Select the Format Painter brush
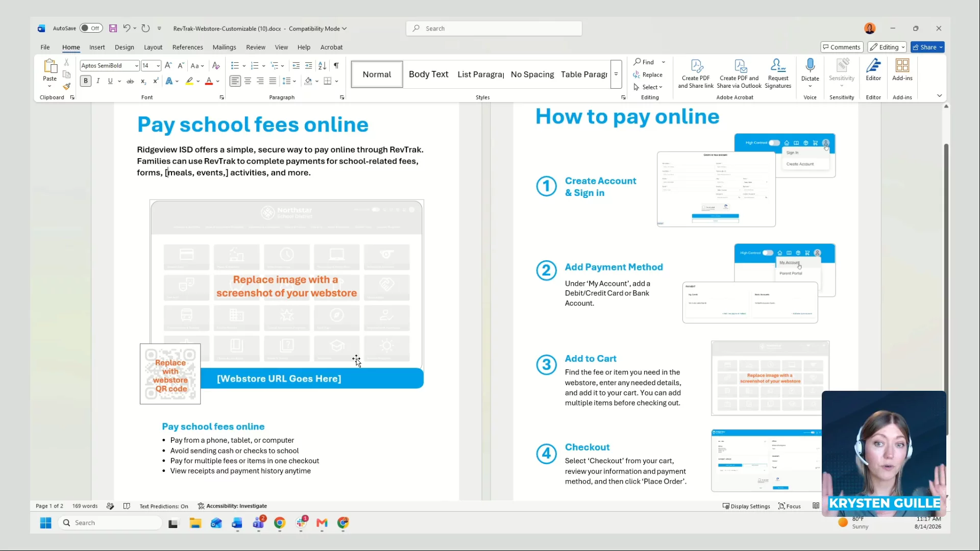The height and width of the screenshot is (551, 980). click(x=66, y=86)
